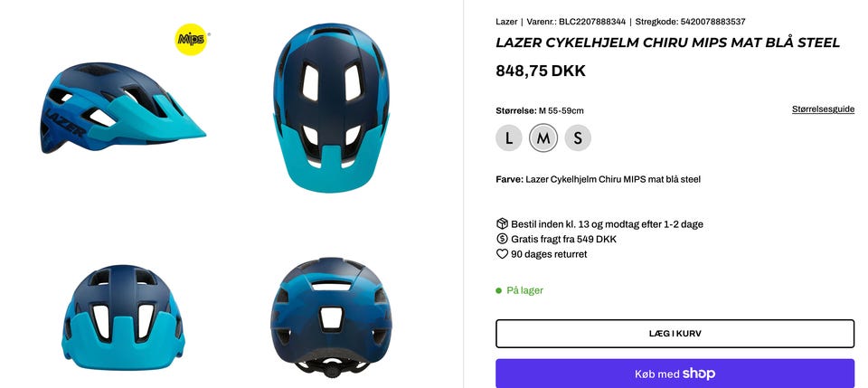868x388 pixels.
Task: Click the Lazer brand name above the title
Action: point(506,22)
